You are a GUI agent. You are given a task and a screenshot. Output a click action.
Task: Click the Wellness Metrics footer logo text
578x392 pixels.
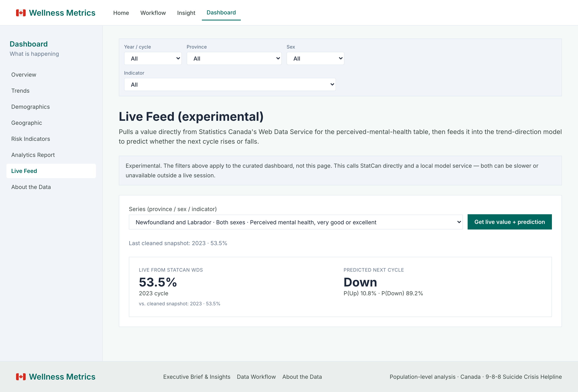[x=62, y=377]
